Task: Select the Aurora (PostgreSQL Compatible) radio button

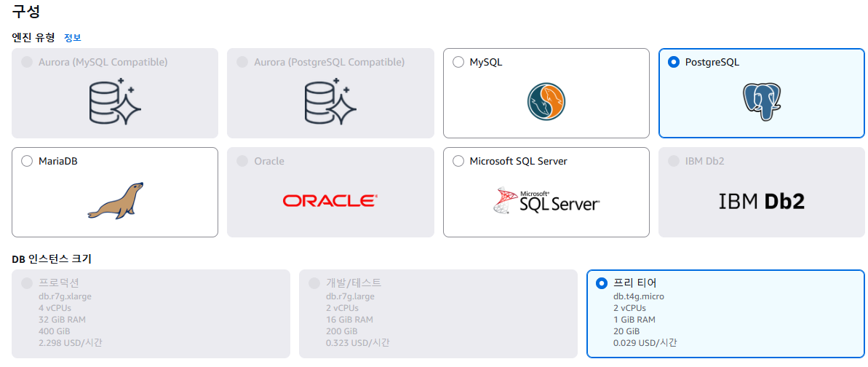Action: 242,62
